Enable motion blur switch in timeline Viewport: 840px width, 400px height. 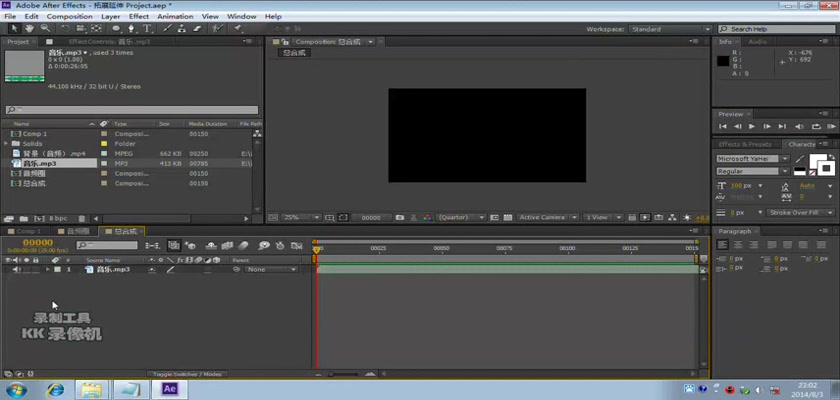tap(243, 246)
